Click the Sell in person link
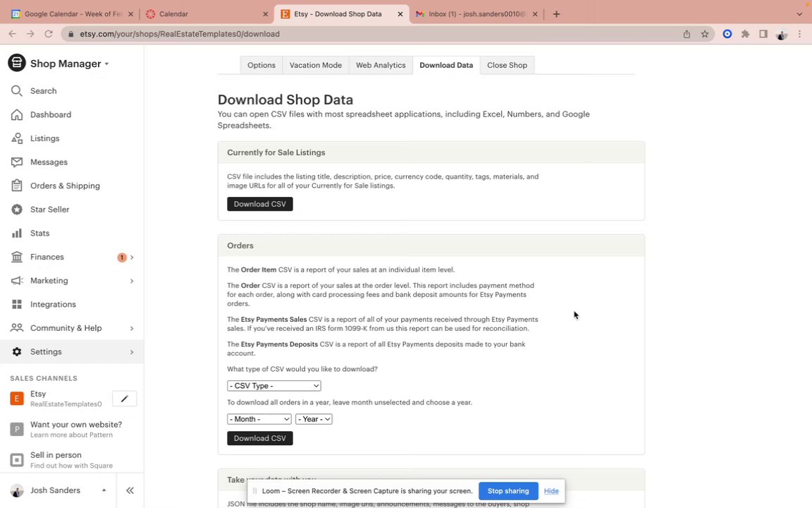Viewport: 812px width, 508px height. [x=56, y=455]
